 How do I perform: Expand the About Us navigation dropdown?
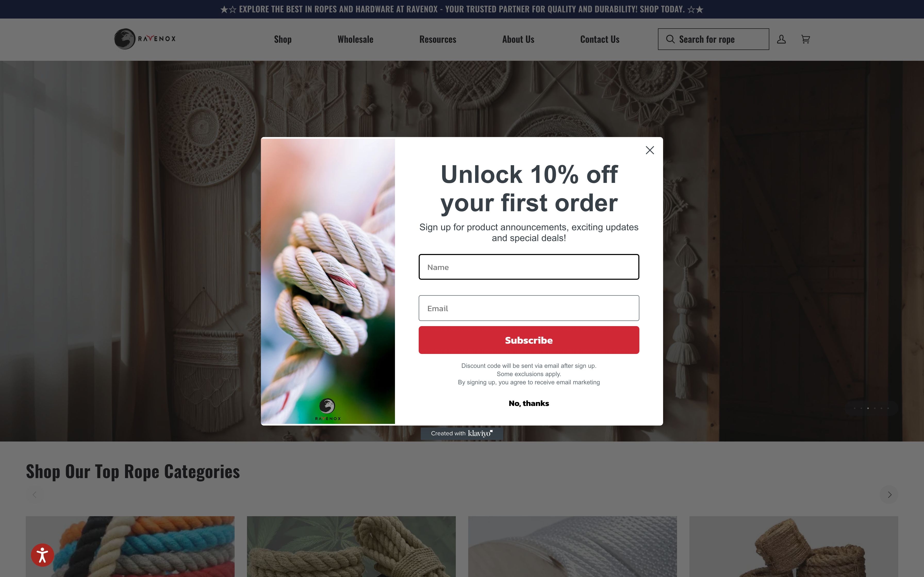tap(518, 39)
